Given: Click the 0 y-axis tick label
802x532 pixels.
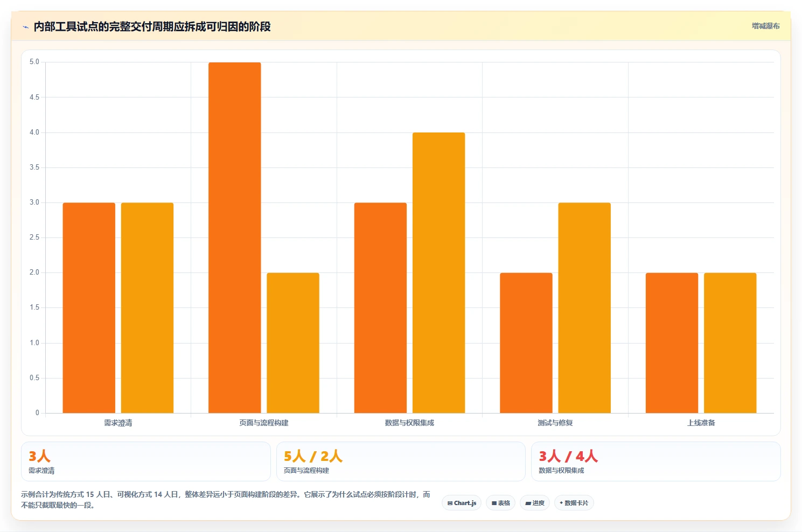Looking at the screenshot, I should [37, 413].
